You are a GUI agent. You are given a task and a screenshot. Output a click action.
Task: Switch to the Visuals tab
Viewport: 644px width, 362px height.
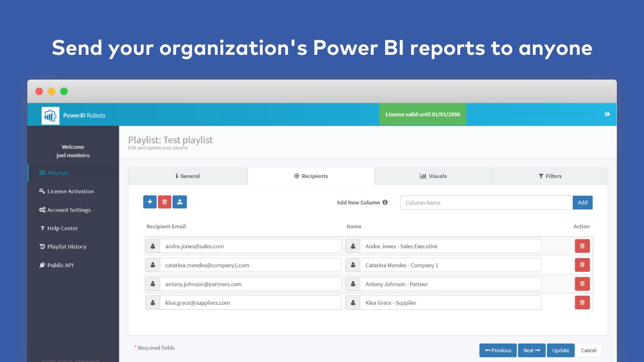coord(433,176)
